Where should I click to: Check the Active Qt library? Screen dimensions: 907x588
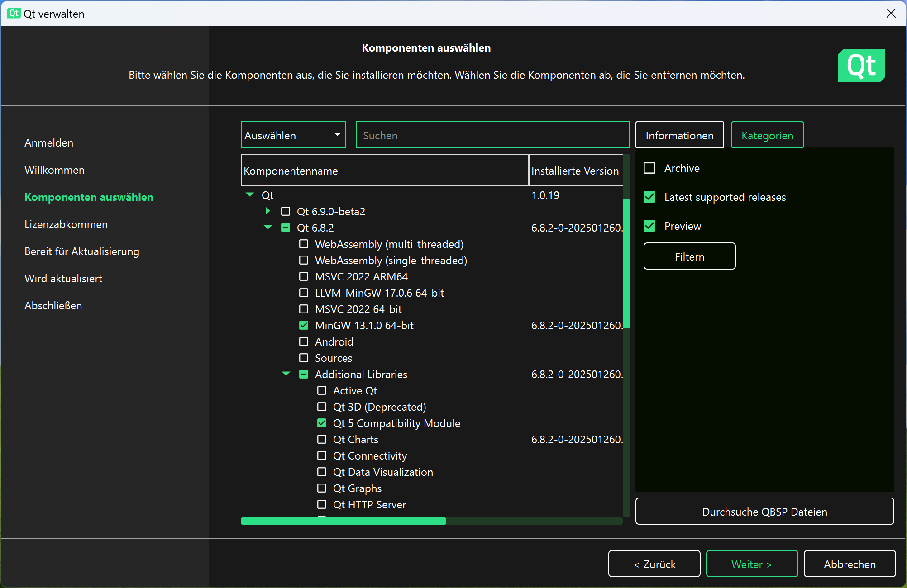[322, 391]
